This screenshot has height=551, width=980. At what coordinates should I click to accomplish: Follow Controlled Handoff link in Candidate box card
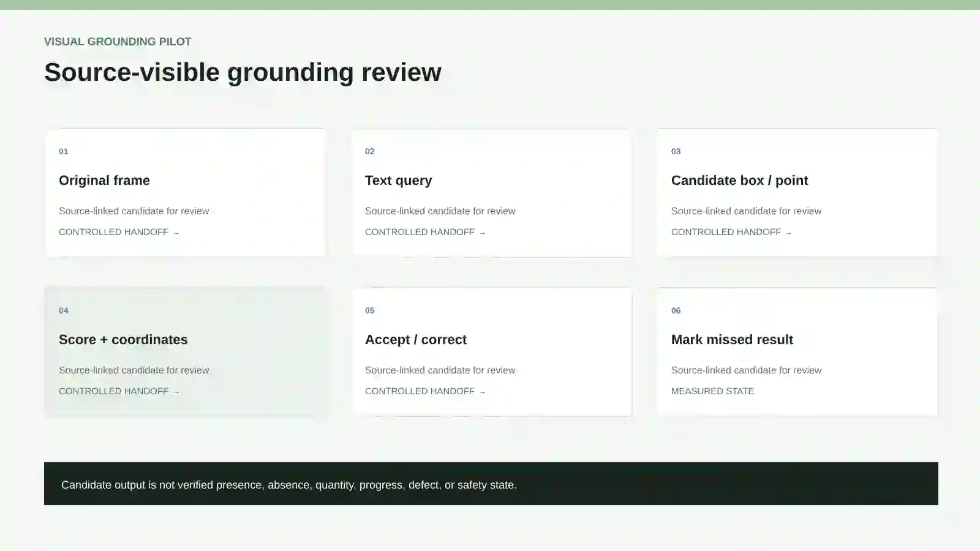(x=731, y=232)
